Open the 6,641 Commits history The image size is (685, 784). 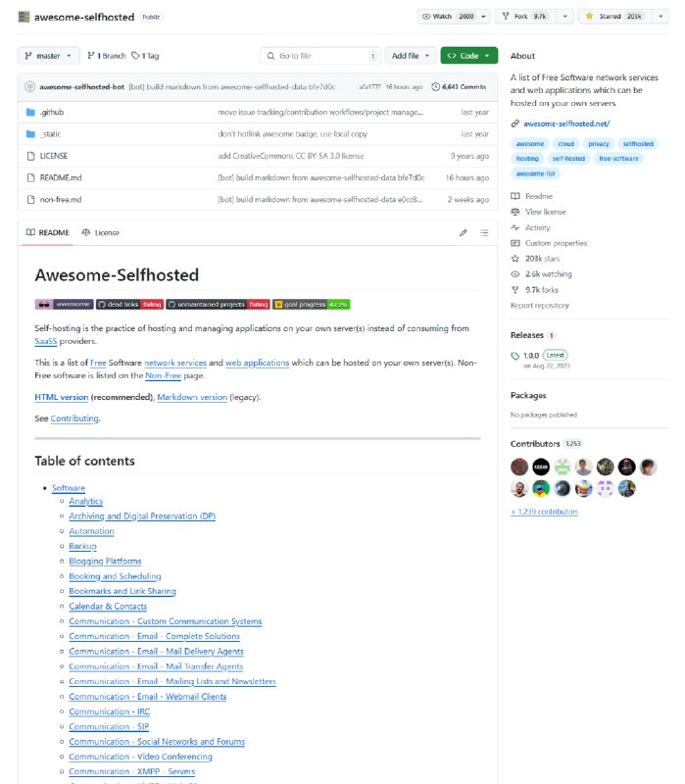[x=459, y=87]
